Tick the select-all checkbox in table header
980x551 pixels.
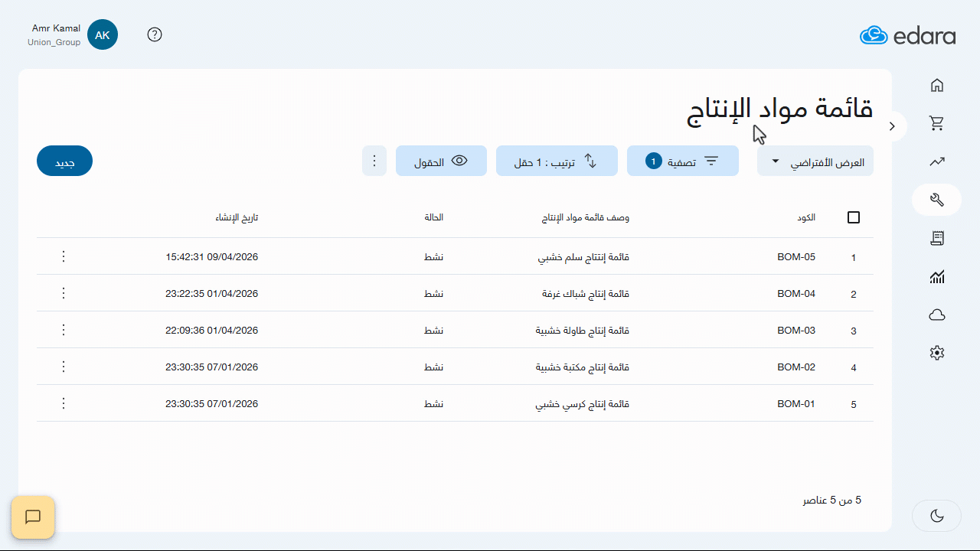click(854, 217)
